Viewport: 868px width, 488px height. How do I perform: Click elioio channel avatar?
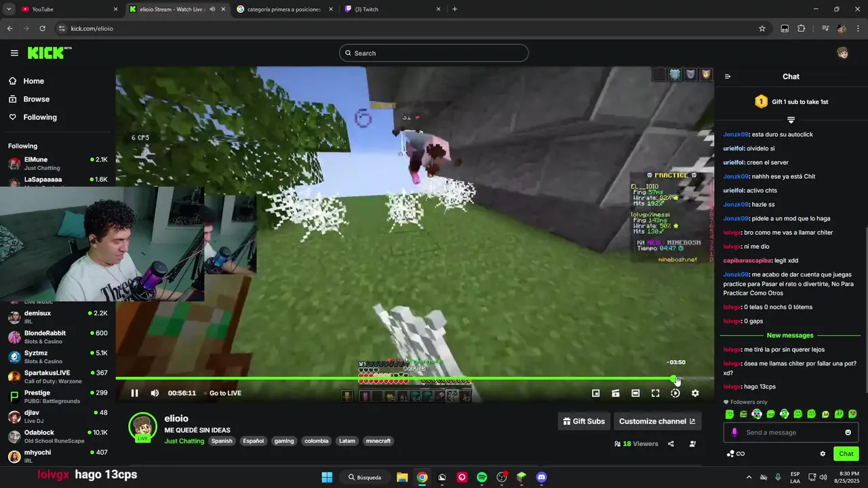(143, 426)
